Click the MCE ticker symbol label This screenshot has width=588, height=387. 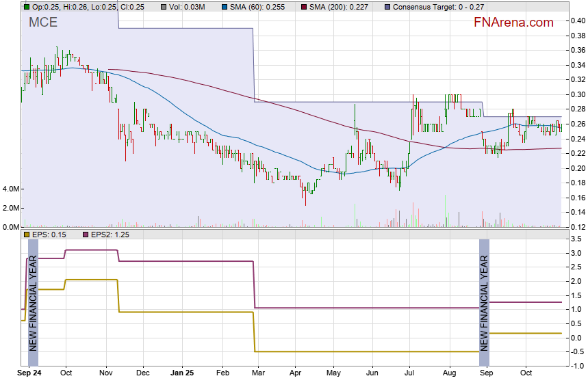[42, 23]
